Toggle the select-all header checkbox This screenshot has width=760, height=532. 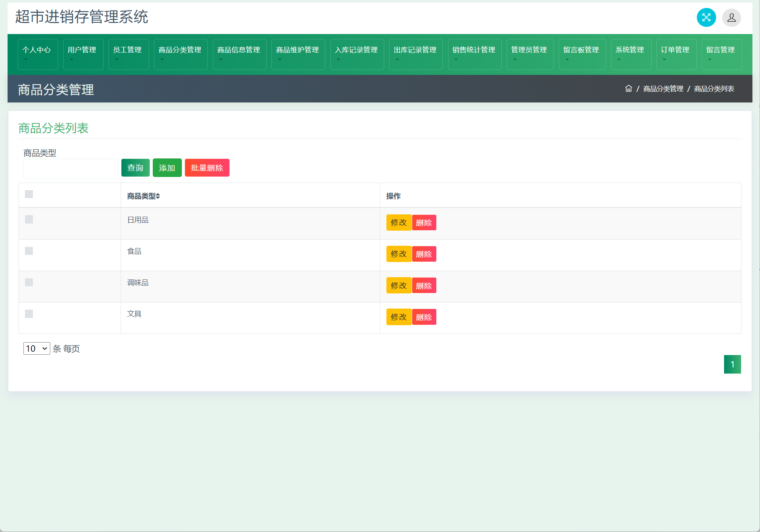(x=29, y=194)
